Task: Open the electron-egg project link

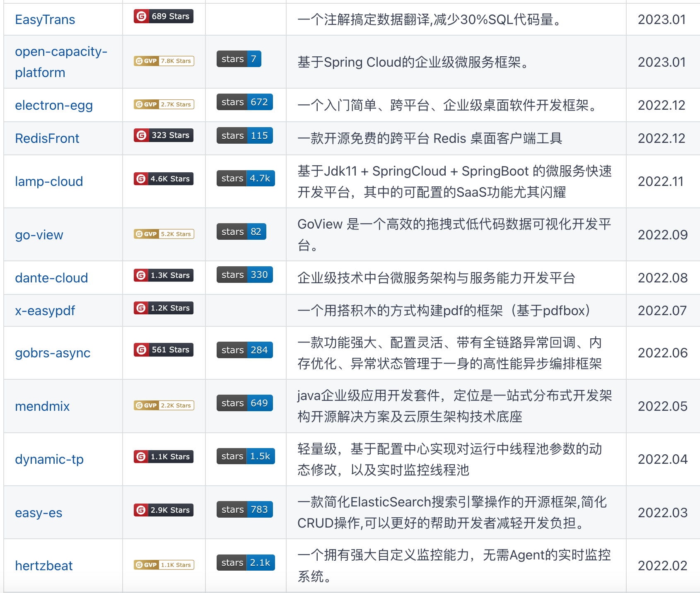Action: (x=54, y=105)
